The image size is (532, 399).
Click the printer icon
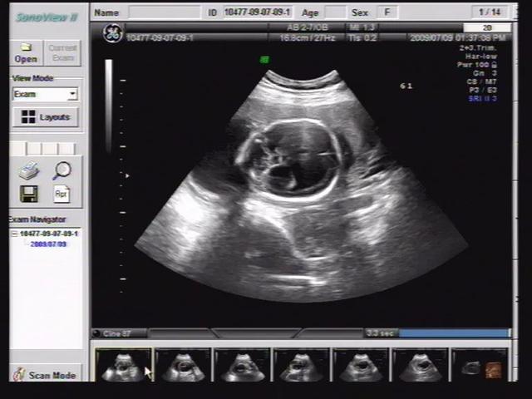pos(29,171)
